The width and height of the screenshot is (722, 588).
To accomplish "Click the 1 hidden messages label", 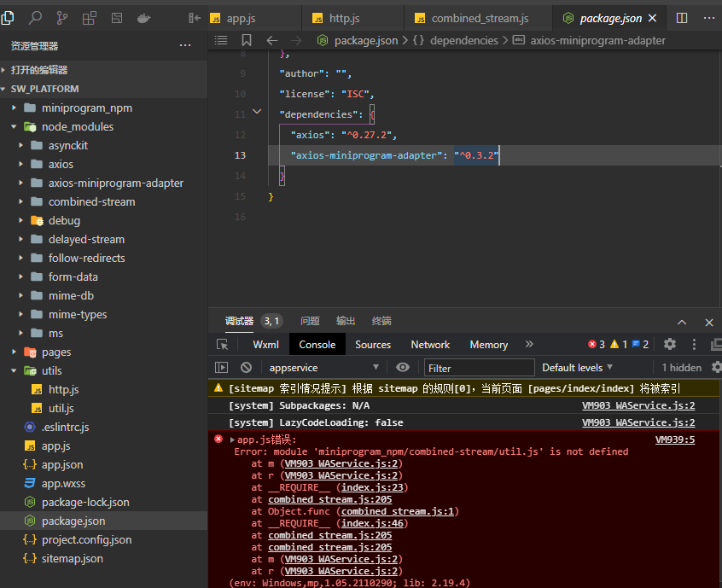I will click(x=682, y=368).
